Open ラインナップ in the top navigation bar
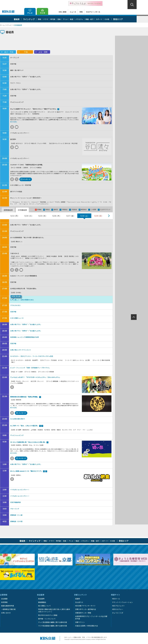148x644 pixels. click(x=29, y=19)
